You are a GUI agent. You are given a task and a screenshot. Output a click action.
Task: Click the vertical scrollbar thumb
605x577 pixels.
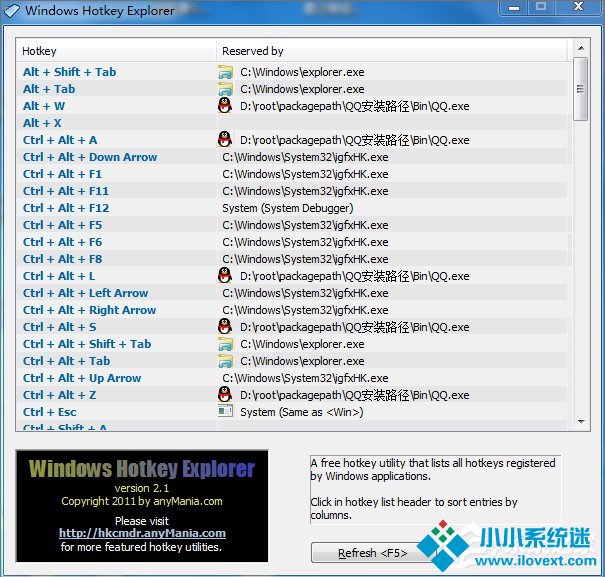(580, 89)
